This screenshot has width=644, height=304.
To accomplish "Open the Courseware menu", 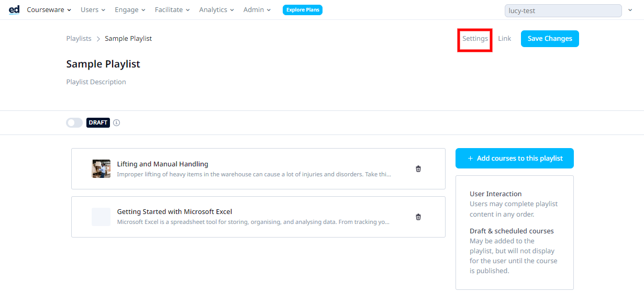I will coord(49,10).
